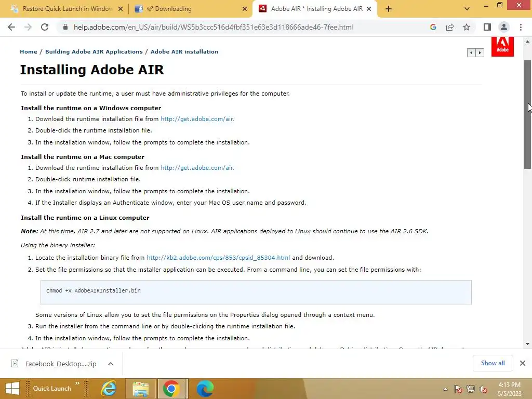Open the clock showing 4:13 PM
The width and height of the screenshot is (532, 399).
pos(509,389)
